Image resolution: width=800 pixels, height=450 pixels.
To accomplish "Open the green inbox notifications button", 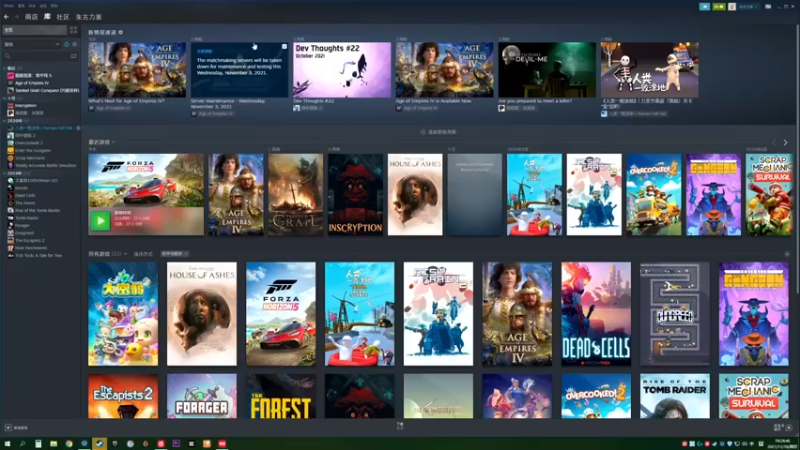I will (719, 7).
